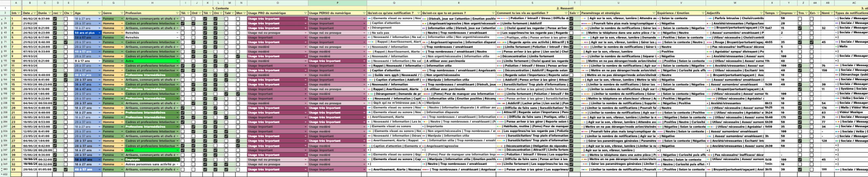
Task: Toggle column Z checkbox for interview 3
Action: 800,28
